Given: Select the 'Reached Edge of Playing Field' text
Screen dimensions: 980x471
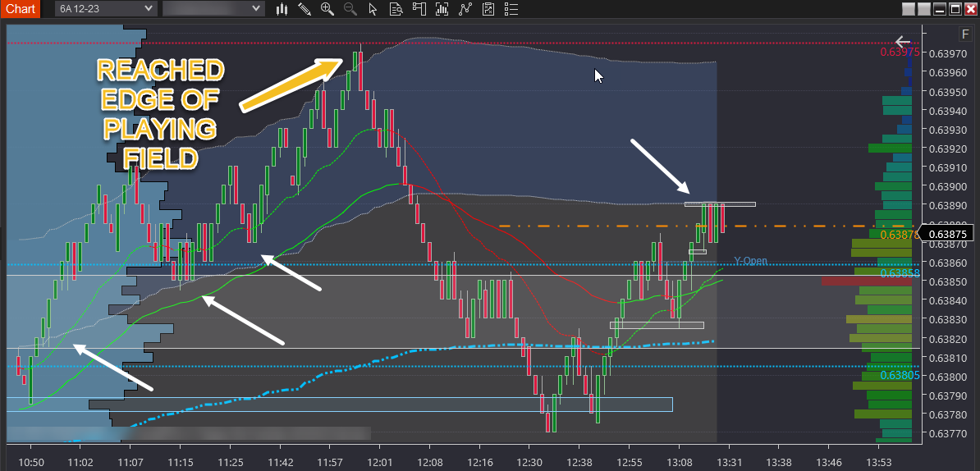Looking at the screenshot, I should [160, 114].
